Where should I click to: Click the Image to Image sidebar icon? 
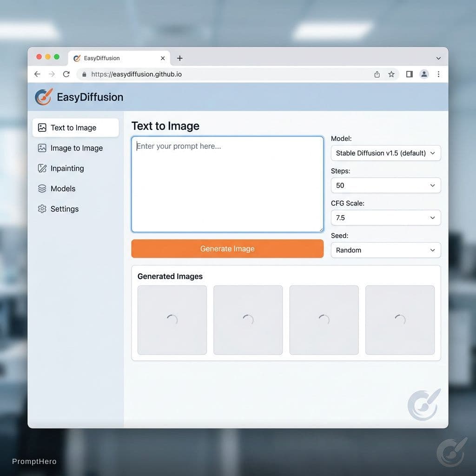(x=42, y=148)
